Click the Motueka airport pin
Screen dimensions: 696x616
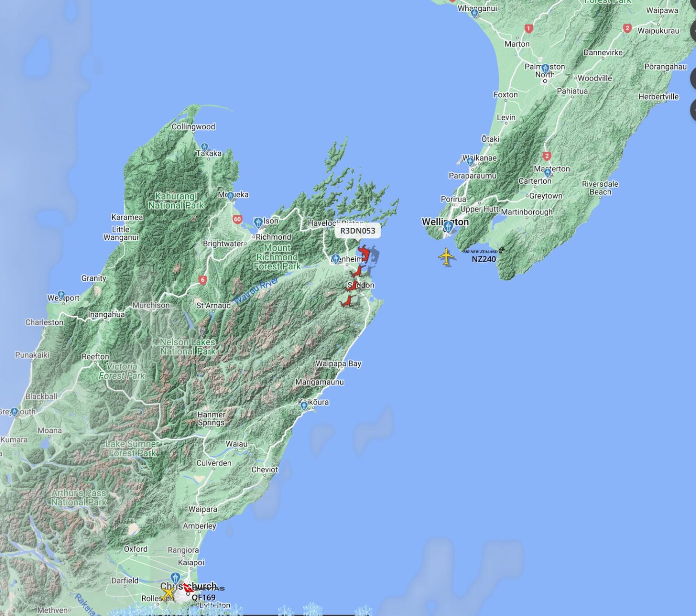pos(231,196)
